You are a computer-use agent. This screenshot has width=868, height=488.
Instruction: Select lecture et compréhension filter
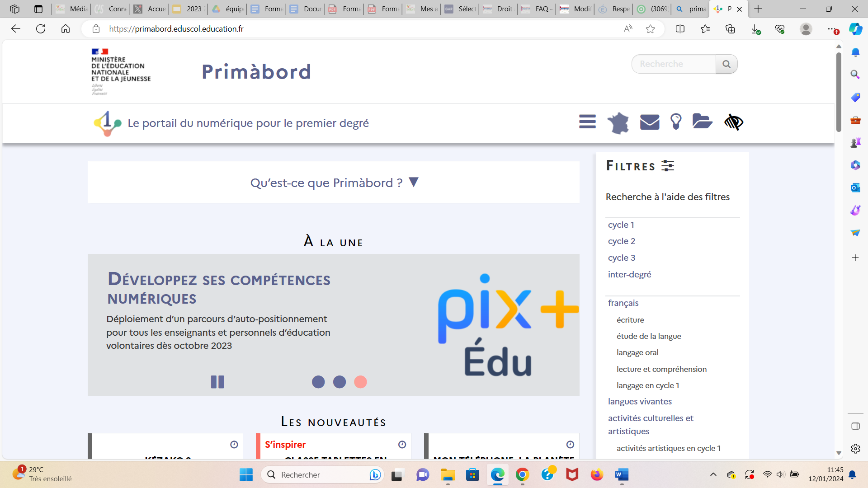click(x=661, y=369)
